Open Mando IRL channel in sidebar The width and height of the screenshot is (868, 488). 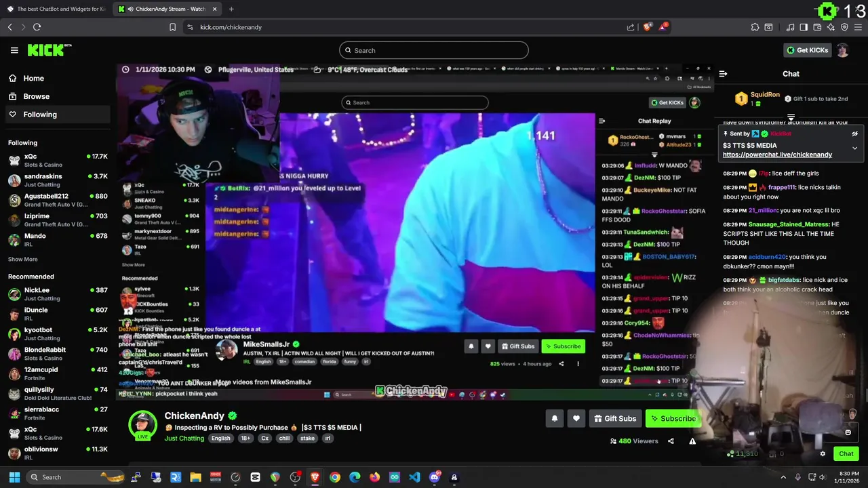coord(58,240)
